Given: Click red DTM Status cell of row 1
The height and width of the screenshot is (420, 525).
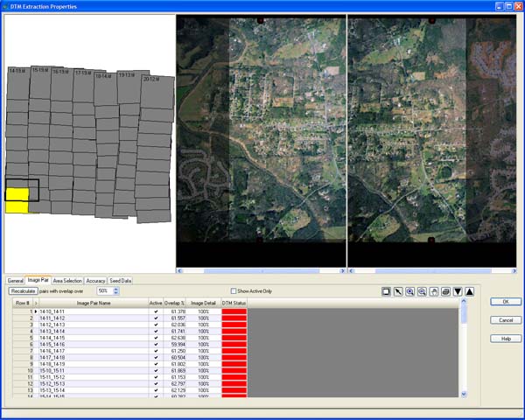Looking at the screenshot, I should [x=234, y=311].
